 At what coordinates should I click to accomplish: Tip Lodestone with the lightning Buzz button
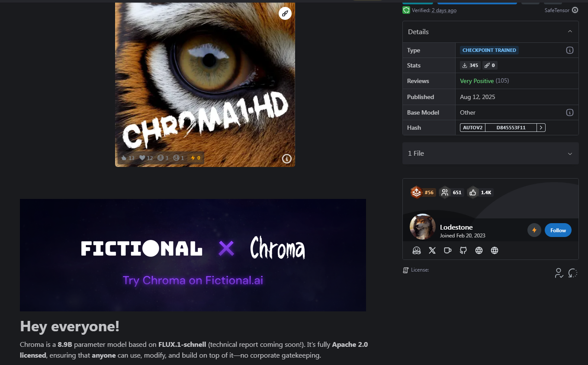(x=534, y=230)
